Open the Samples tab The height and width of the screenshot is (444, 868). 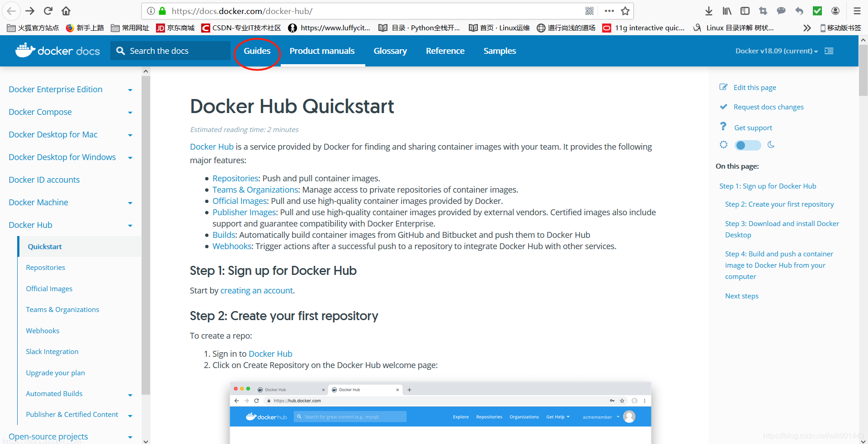[x=500, y=51]
